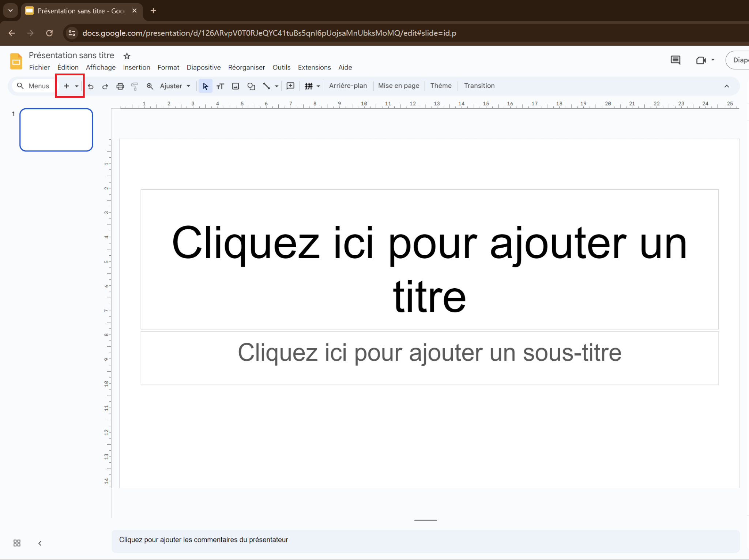
Task: Open comment history icon at top right
Action: click(x=675, y=60)
